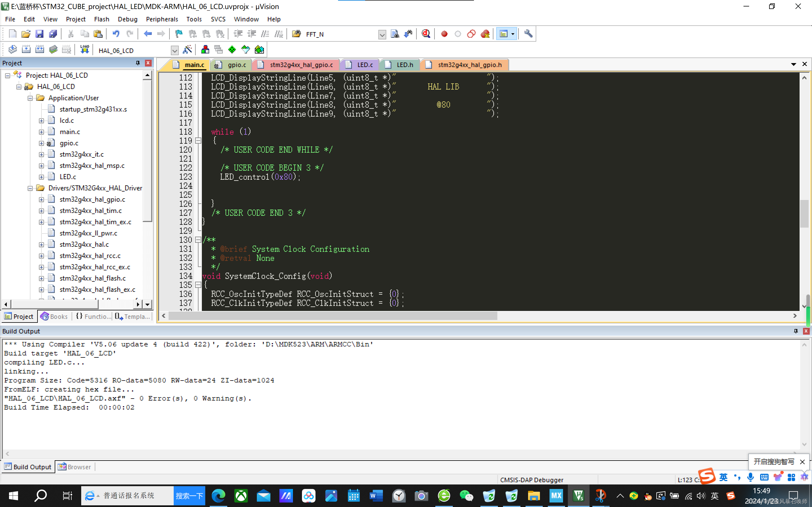Switch to the LED.c editor tab
This screenshot has width=812, height=507.
click(364, 65)
